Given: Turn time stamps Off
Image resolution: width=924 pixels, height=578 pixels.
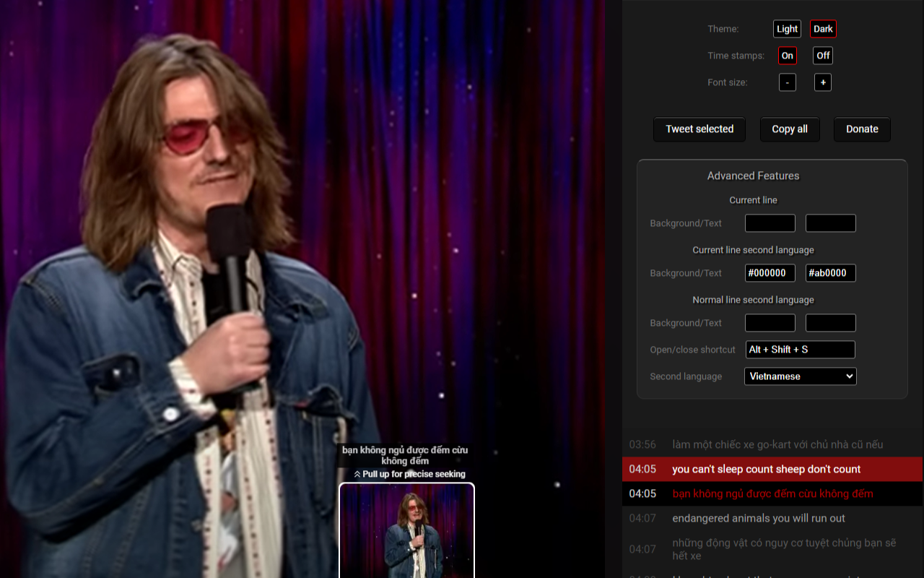Looking at the screenshot, I should [x=823, y=56].
